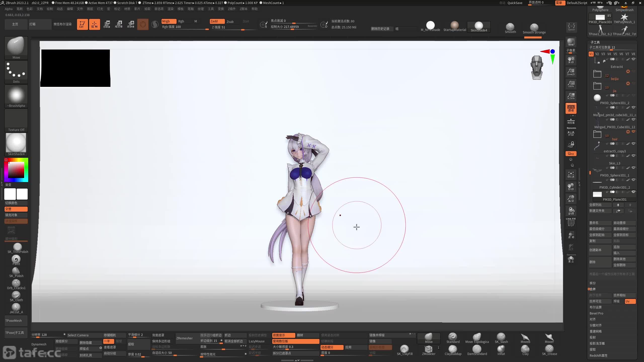The height and width of the screenshot is (362, 644).
Task: Open the Xpose view icon
Action: coord(571,27)
